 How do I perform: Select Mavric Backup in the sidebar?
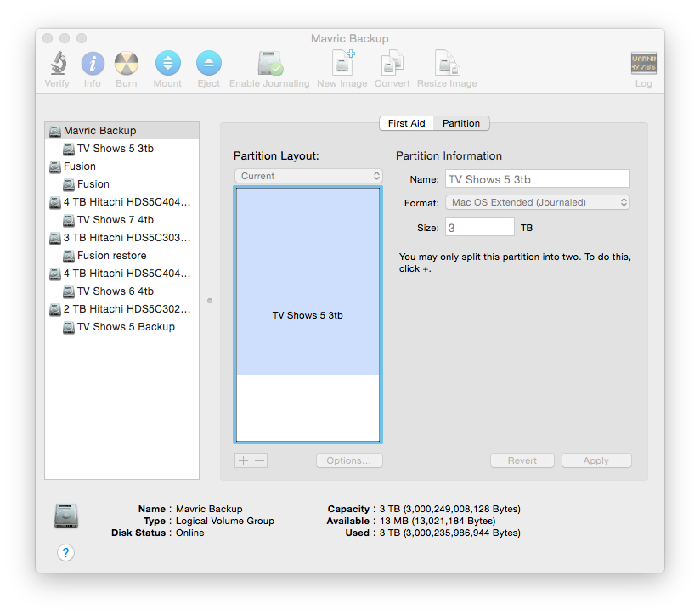(121, 130)
